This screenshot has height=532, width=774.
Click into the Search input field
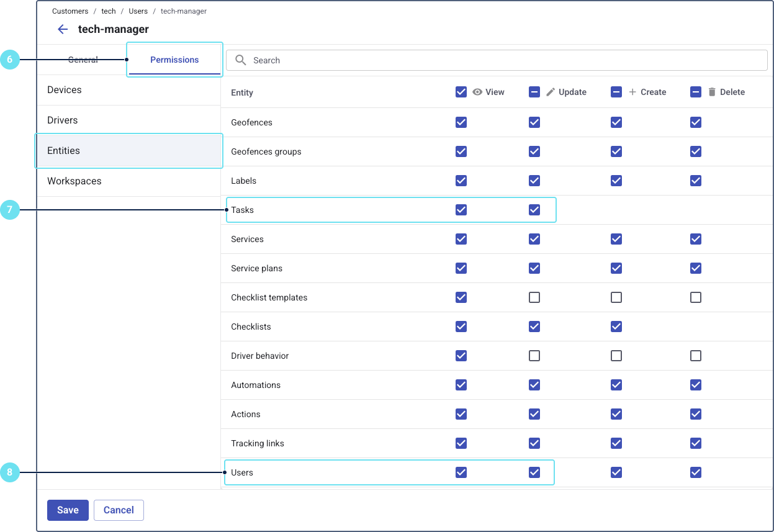coord(497,60)
